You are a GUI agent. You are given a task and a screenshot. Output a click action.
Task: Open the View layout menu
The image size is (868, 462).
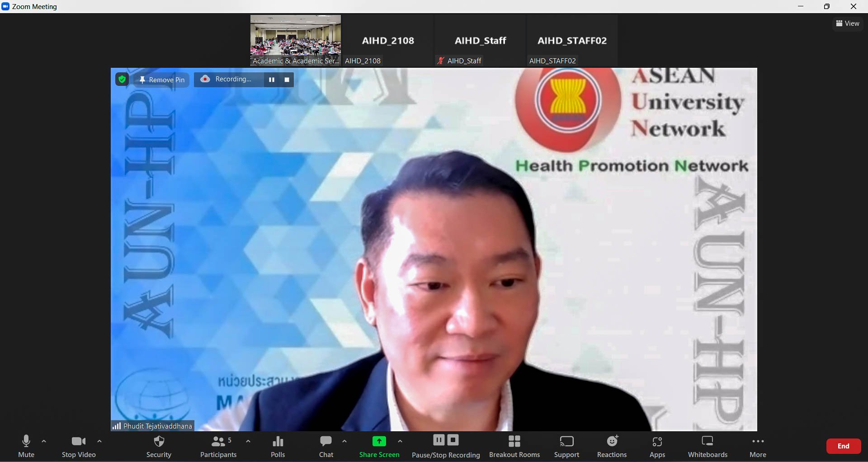tap(848, 24)
